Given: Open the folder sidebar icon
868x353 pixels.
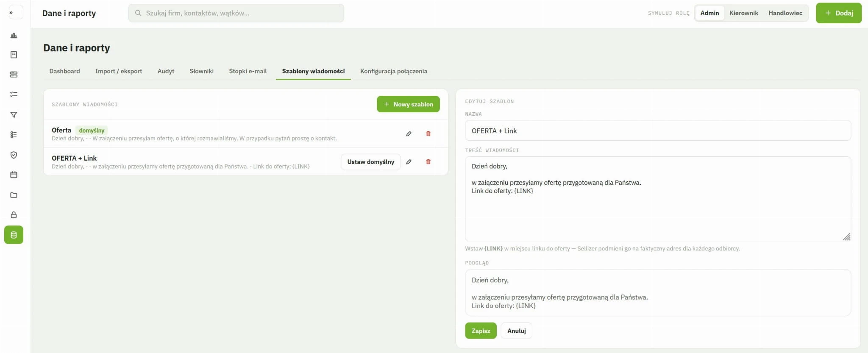Looking at the screenshot, I should pos(14,195).
